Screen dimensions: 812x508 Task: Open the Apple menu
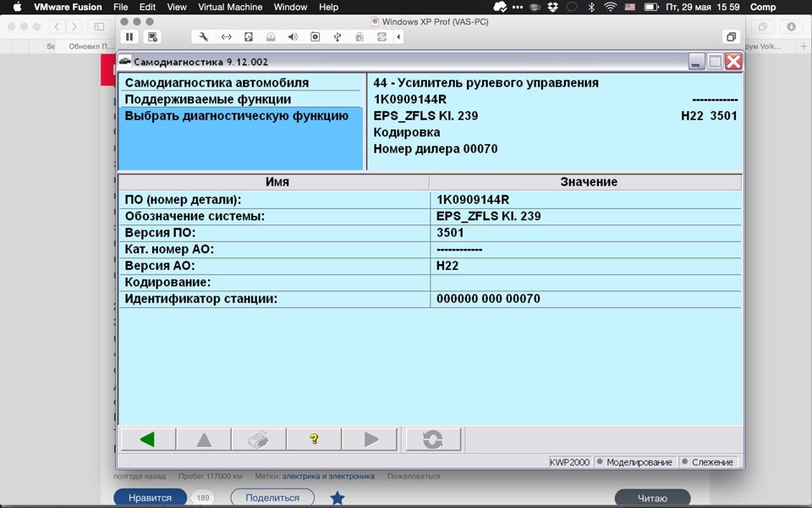[17, 8]
